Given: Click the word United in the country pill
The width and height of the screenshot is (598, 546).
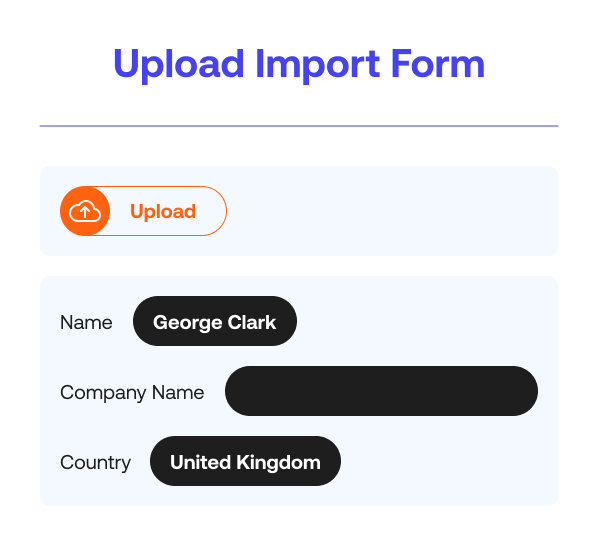Looking at the screenshot, I should tap(201, 462).
